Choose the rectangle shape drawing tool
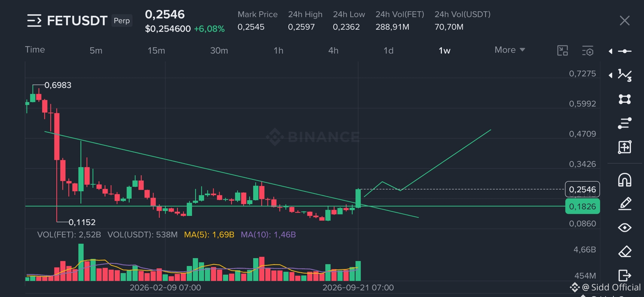 pos(625,99)
